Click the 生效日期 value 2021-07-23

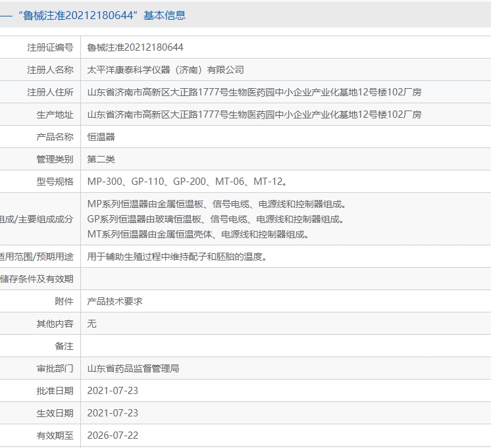[x=113, y=413]
